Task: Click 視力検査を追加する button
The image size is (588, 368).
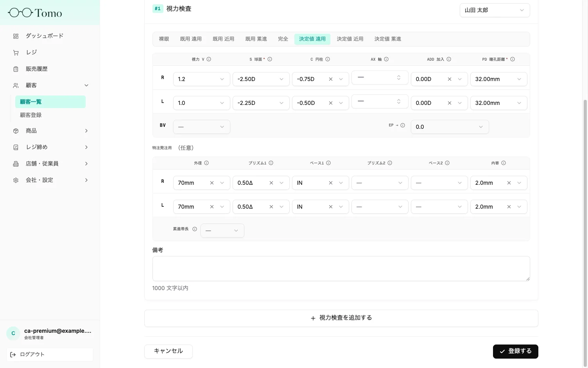Action: [x=341, y=318]
